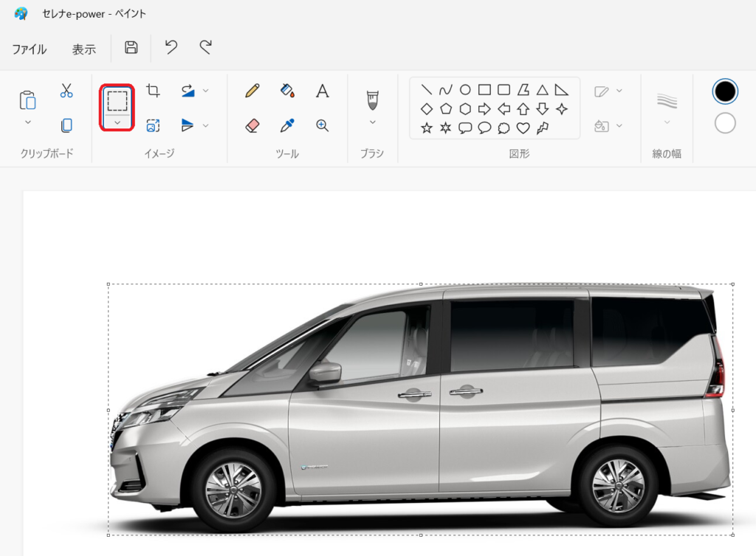Choose the heart shape
Screen dimensions: 756x556
point(523,128)
